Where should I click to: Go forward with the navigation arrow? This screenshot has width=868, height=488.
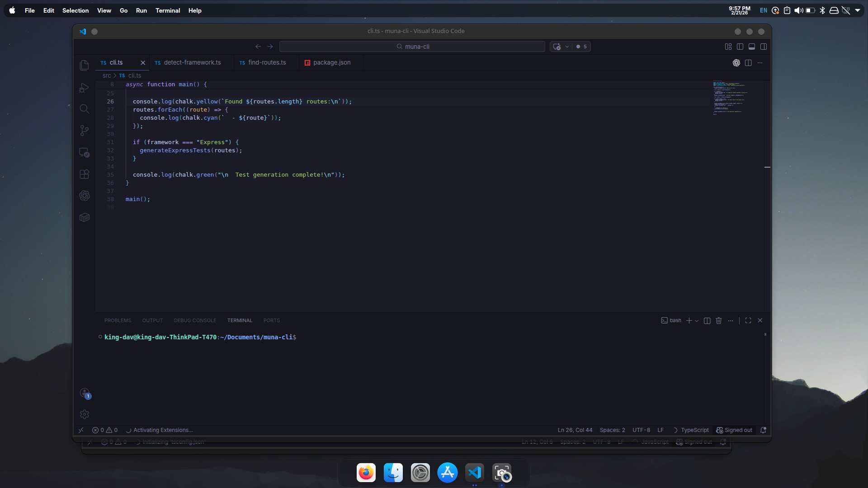pyautogui.click(x=270, y=47)
